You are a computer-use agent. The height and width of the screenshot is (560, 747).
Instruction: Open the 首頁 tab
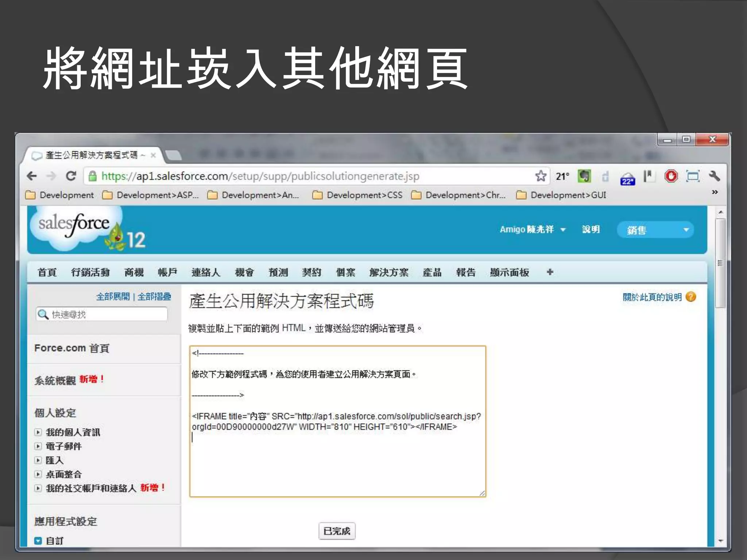point(47,272)
